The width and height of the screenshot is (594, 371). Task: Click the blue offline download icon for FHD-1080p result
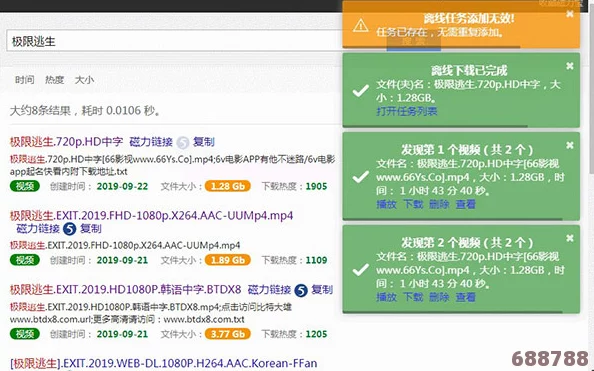[x=70, y=229]
